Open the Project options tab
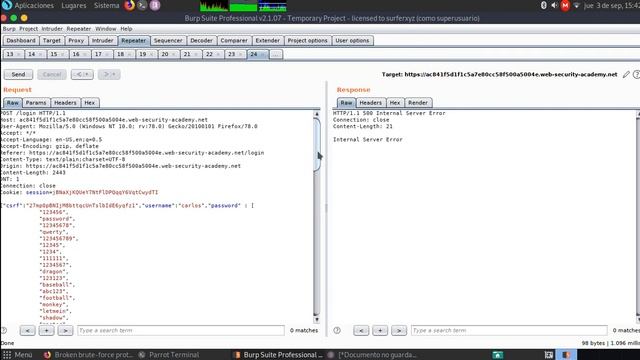Viewport: 640px width, 360px height. point(307,40)
